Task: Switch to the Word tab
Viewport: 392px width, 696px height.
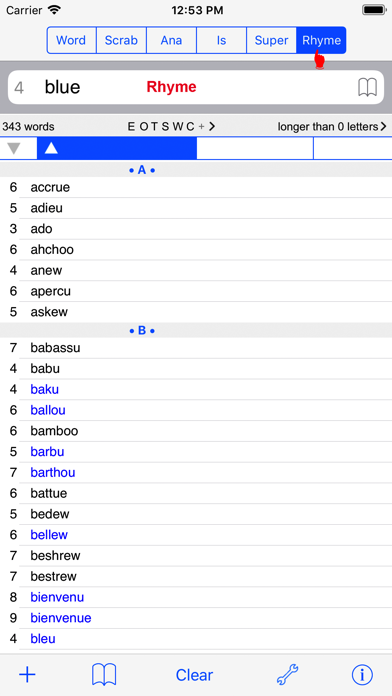Action: point(71,40)
